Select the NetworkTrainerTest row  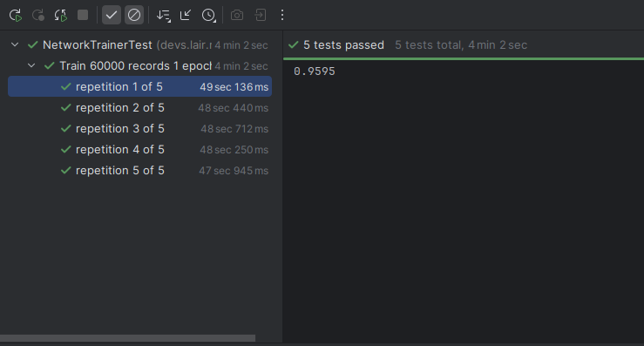coord(139,44)
